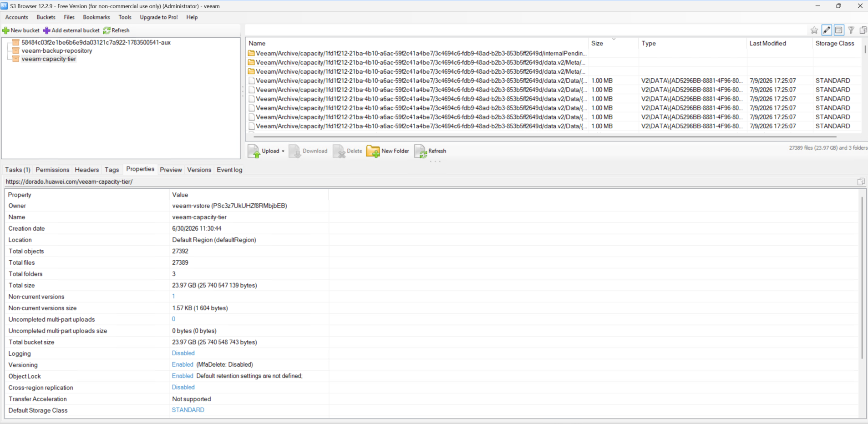Viewport: 868px width, 424px height.
Task: Click the Total size value ending 547 139 bytes
Action: pos(214,285)
